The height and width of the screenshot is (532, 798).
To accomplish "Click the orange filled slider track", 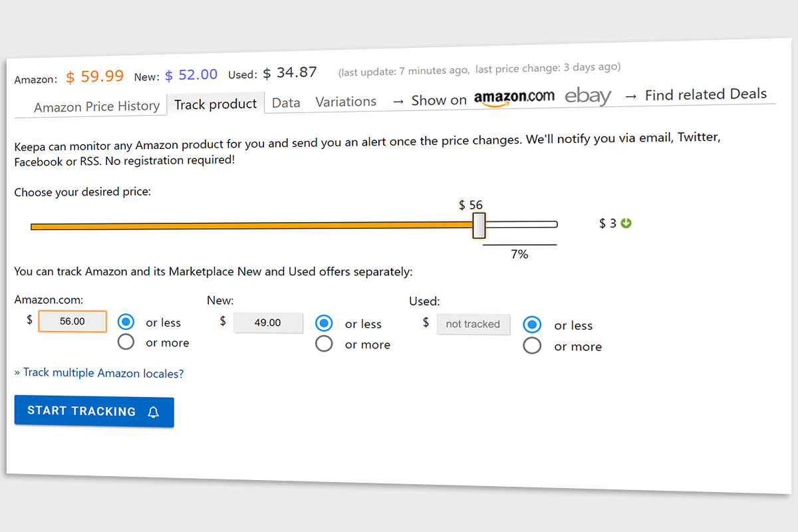I will tap(251, 227).
